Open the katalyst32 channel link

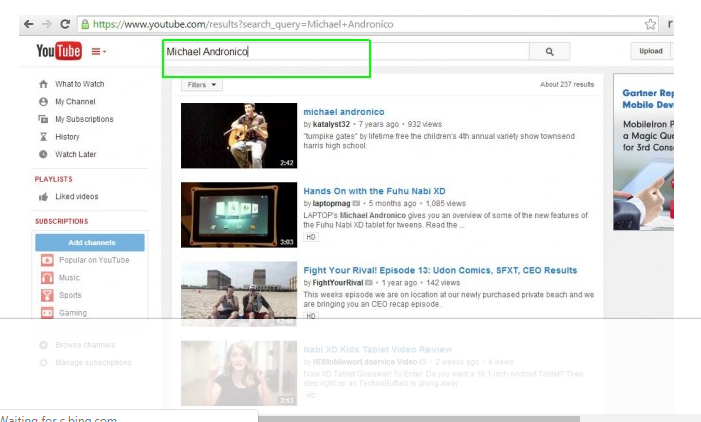pyautogui.click(x=331, y=124)
